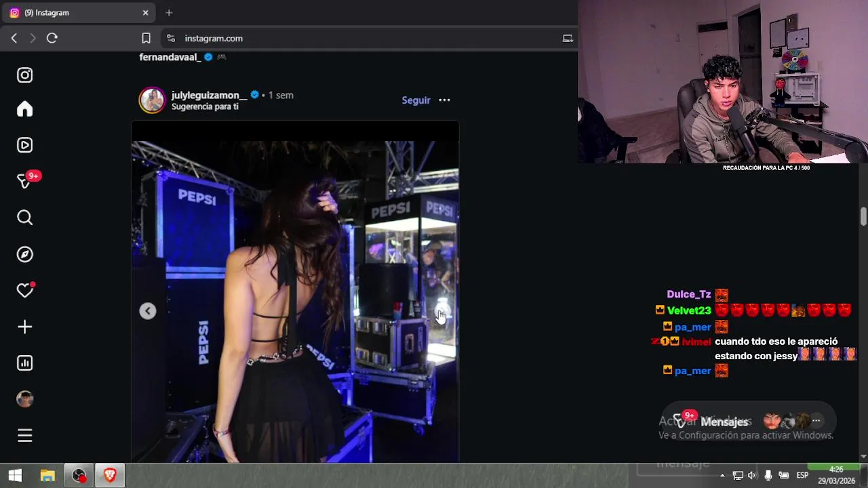Show hidden tray icons arrow
Screen dimensions: 868x488
(x=722, y=476)
